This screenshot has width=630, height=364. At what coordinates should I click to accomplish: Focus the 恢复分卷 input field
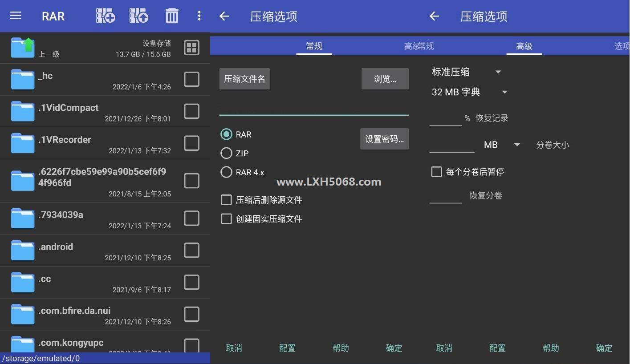(446, 195)
